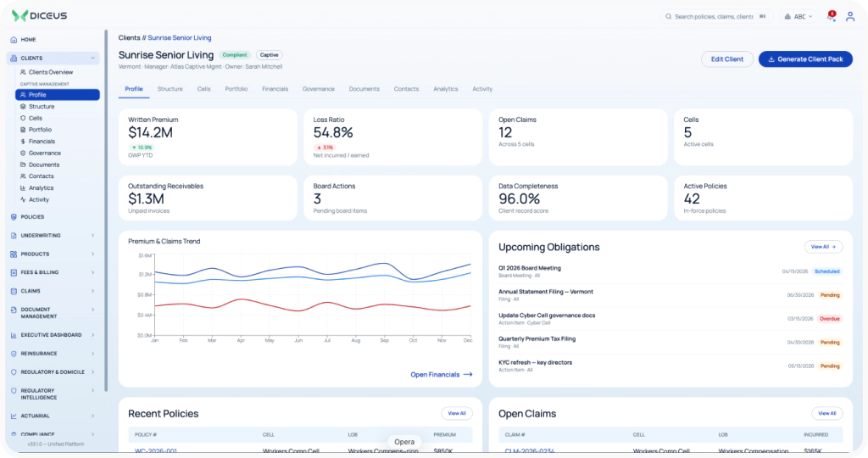The height and width of the screenshot is (458, 868).
Task: Click the Contacts icon in sidebar
Action: coord(23,176)
